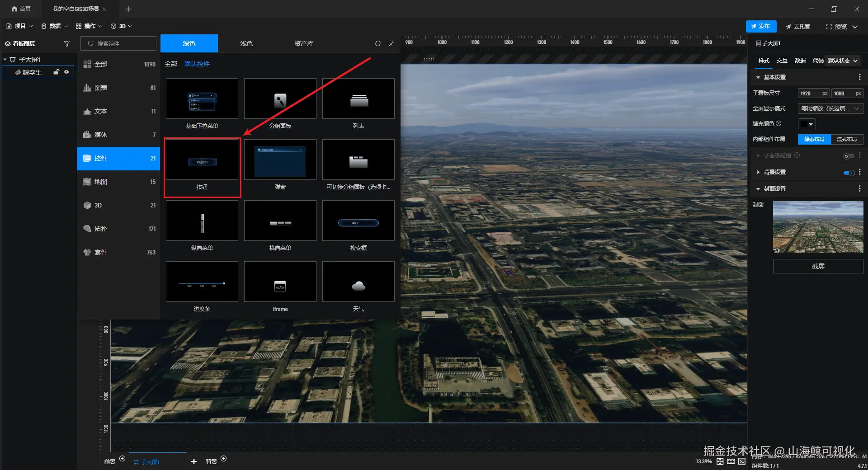This screenshot has width=868, height=470.
Task: Click the 截屏 screenshot button
Action: click(x=818, y=266)
